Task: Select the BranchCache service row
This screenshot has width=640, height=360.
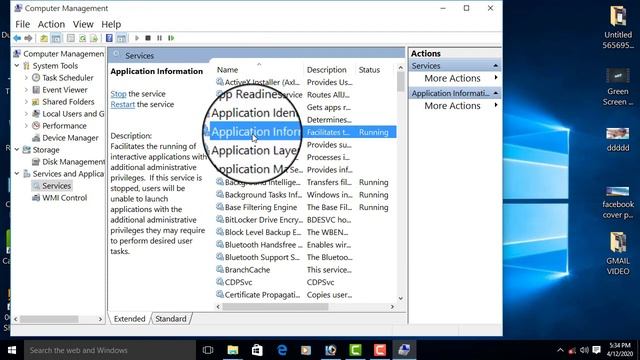Action: [x=305, y=270]
